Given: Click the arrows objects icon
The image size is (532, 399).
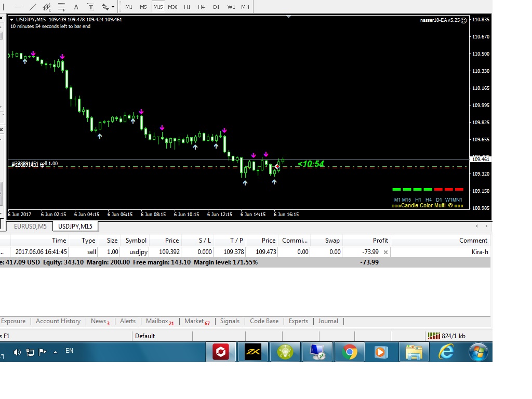Looking at the screenshot, I should [105, 7].
